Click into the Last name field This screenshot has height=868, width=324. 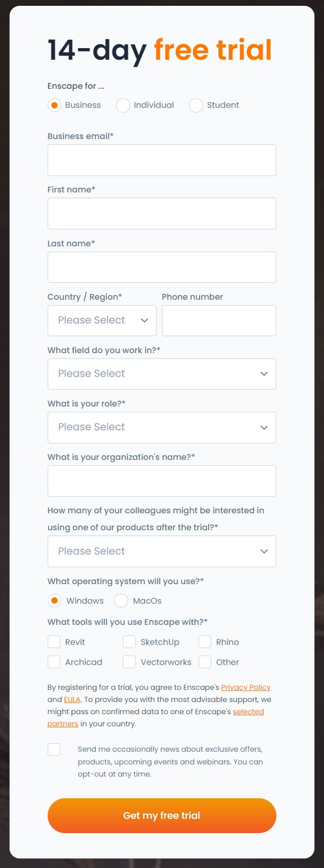(x=162, y=267)
